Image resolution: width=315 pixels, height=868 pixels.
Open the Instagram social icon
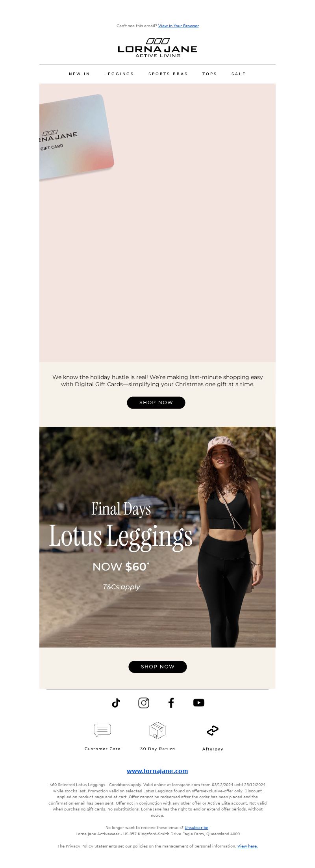pyautogui.click(x=144, y=703)
